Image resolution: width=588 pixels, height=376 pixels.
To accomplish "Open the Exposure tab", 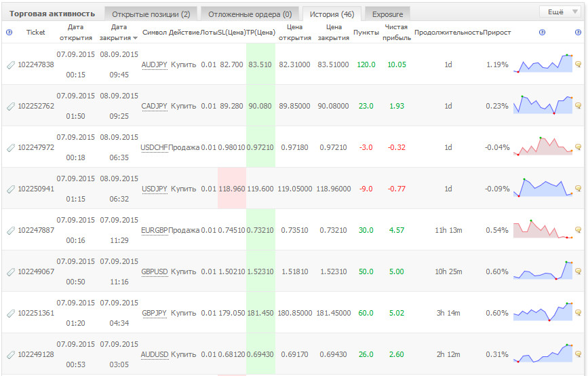I will [x=387, y=14].
